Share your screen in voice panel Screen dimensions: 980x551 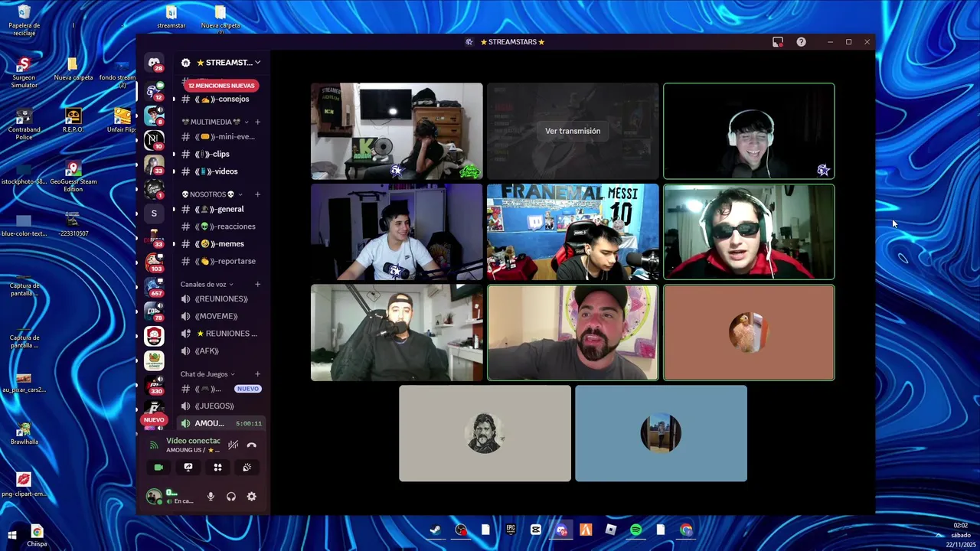coord(188,467)
